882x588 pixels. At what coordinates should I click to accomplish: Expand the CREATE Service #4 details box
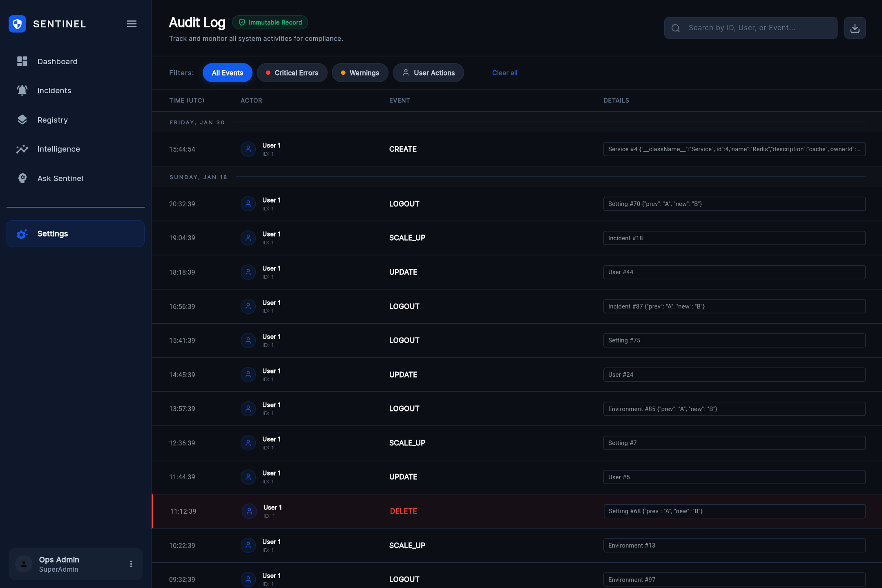[734, 149]
